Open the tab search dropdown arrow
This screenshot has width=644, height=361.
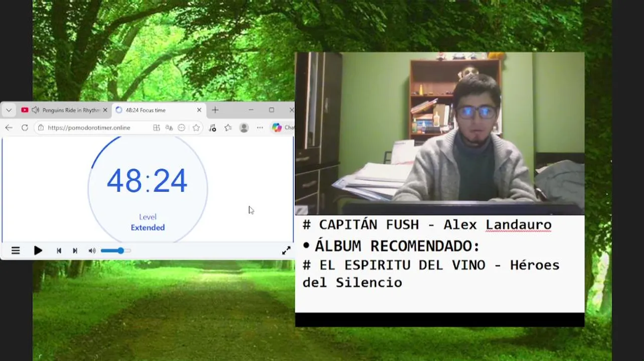(9, 110)
